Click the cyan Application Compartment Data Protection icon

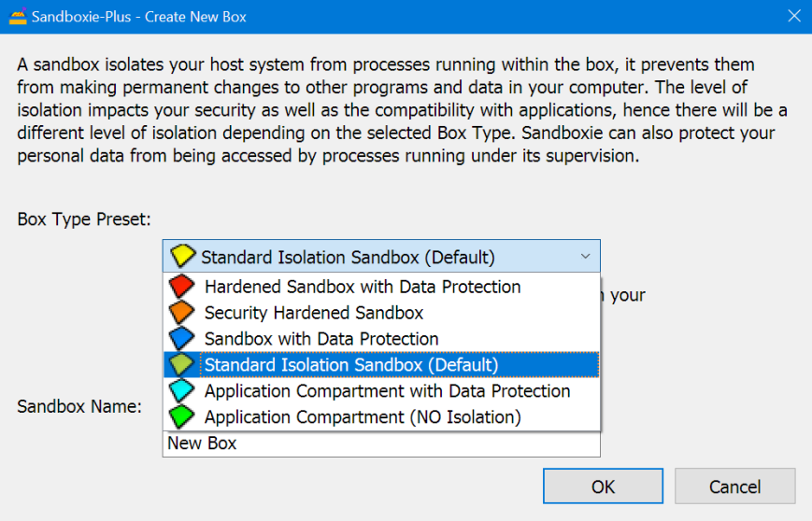[181, 391]
